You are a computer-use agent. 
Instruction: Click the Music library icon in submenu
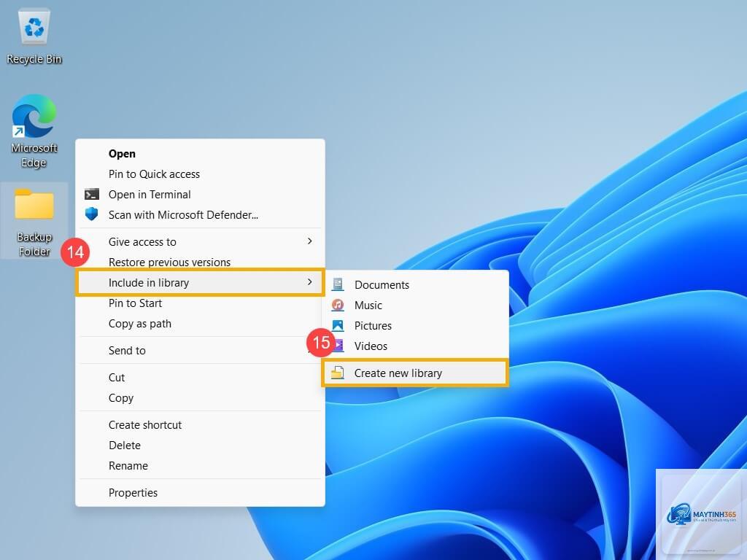click(x=338, y=305)
